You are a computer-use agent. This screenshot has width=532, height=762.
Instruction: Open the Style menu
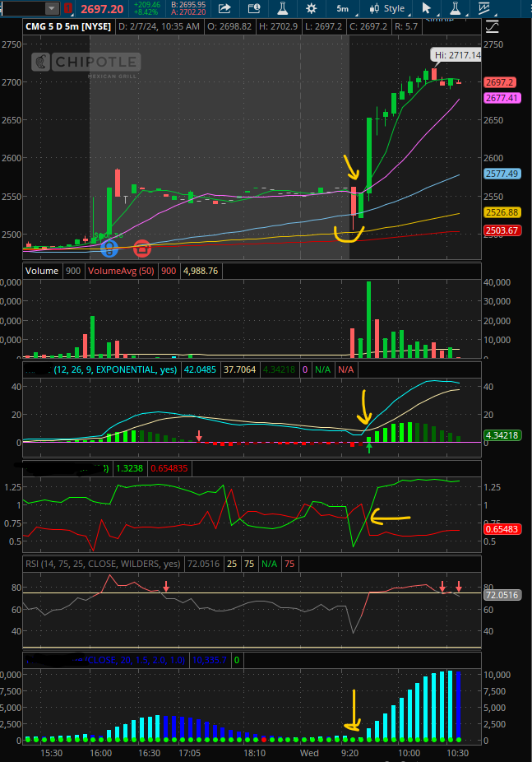coord(388,9)
